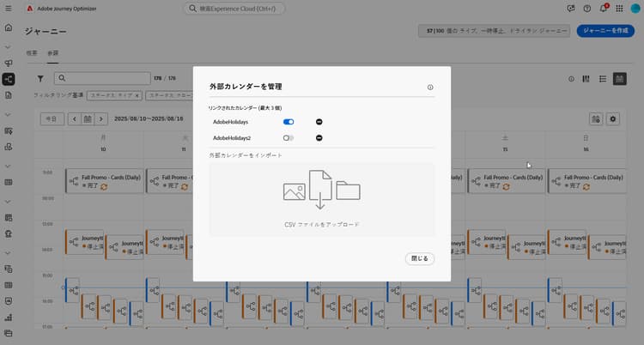This screenshot has height=345, width=644.
Task: Click the AdobeHolidays2 calendar name
Action: [232, 138]
